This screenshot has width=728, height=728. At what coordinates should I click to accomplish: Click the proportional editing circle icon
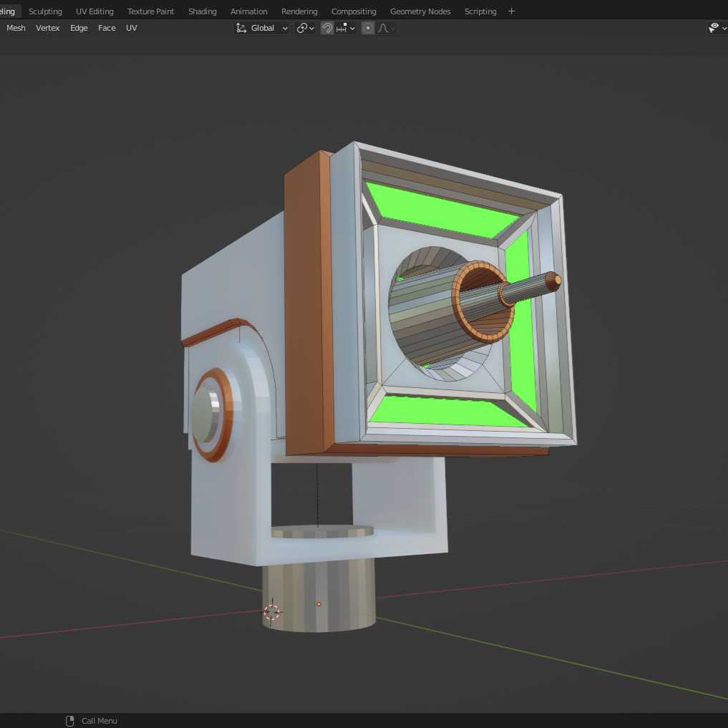pyautogui.click(x=368, y=28)
